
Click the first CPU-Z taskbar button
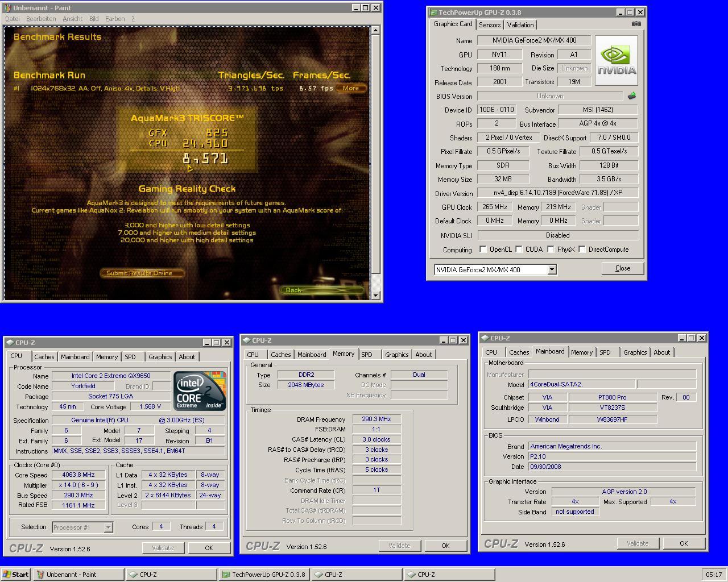point(171,575)
